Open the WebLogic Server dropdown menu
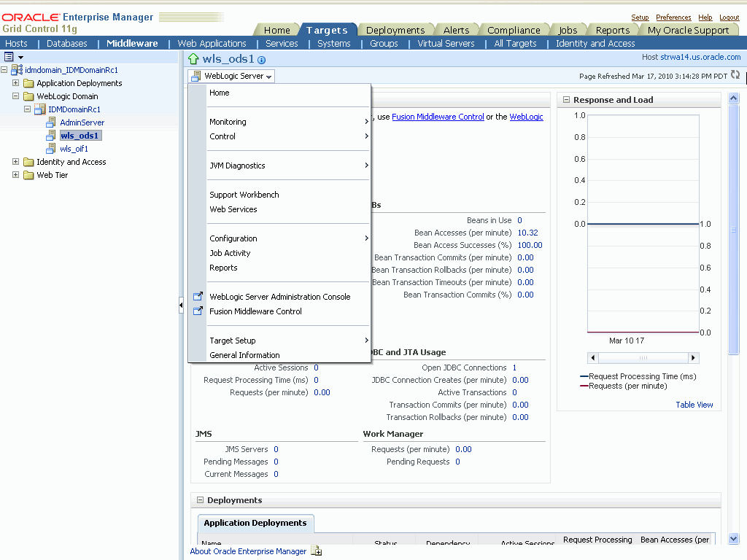This screenshot has height=560, width=747. pos(231,76)
